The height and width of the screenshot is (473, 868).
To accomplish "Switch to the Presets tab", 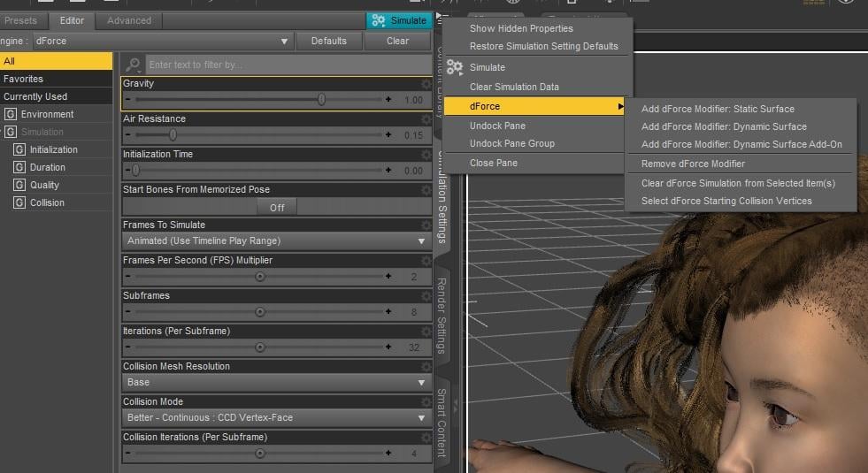I will point(20,20).
